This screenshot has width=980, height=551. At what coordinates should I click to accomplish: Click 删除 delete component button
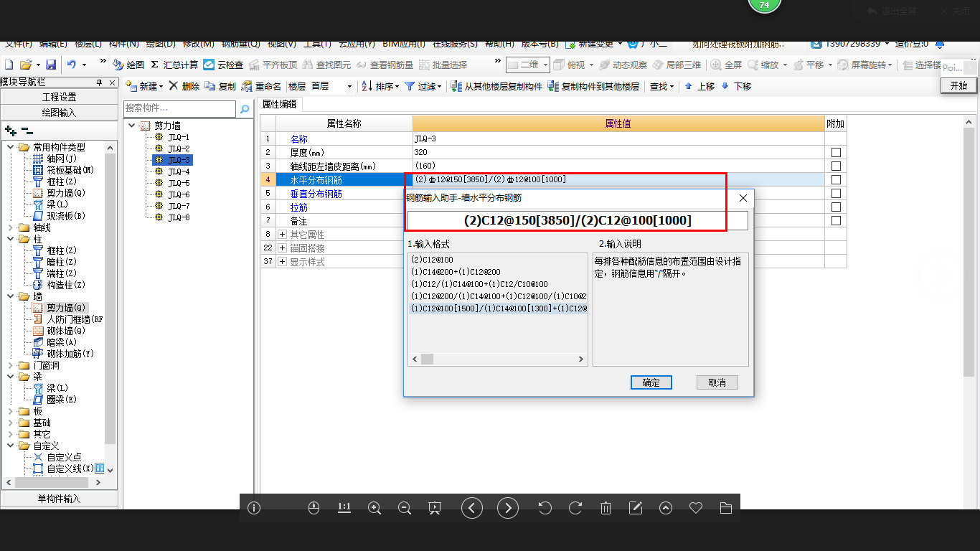pos(184,86)
